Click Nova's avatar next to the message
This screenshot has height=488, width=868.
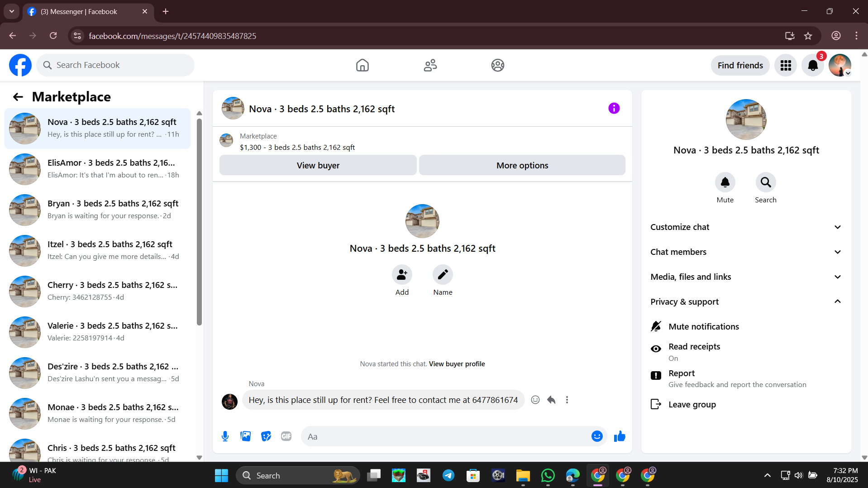tap(229, 402)
